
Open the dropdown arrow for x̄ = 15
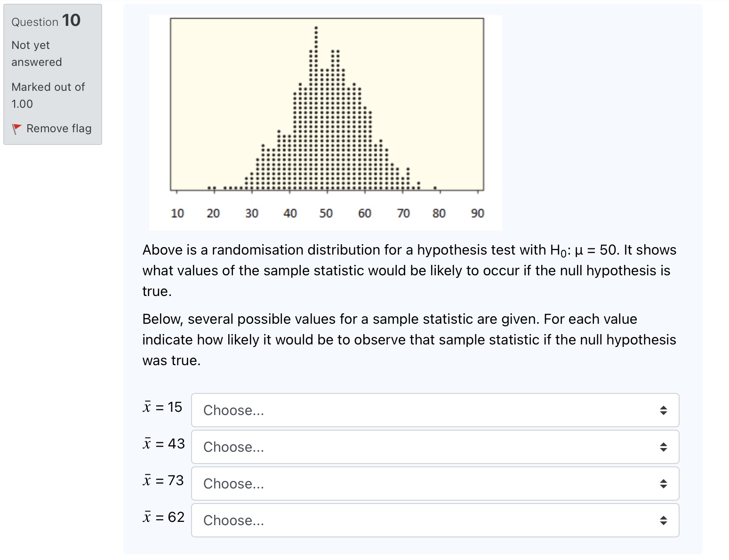pyautogui.click(x=663, y=410)
